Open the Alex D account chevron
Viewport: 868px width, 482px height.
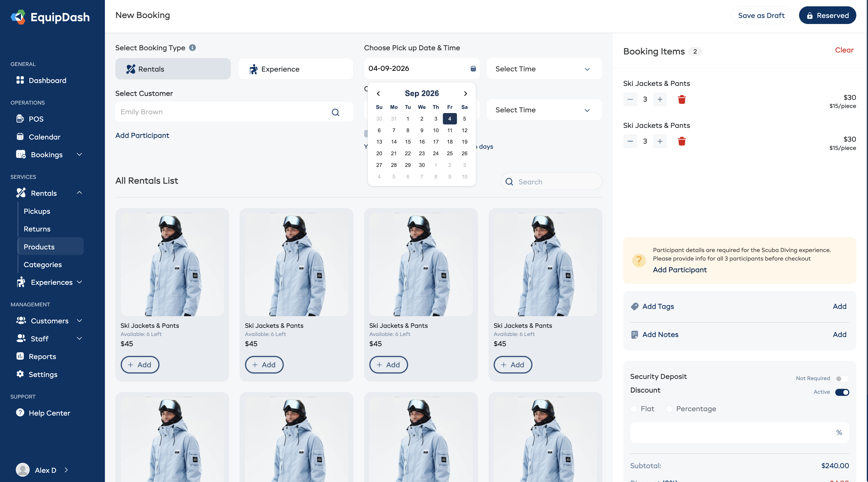66,470
